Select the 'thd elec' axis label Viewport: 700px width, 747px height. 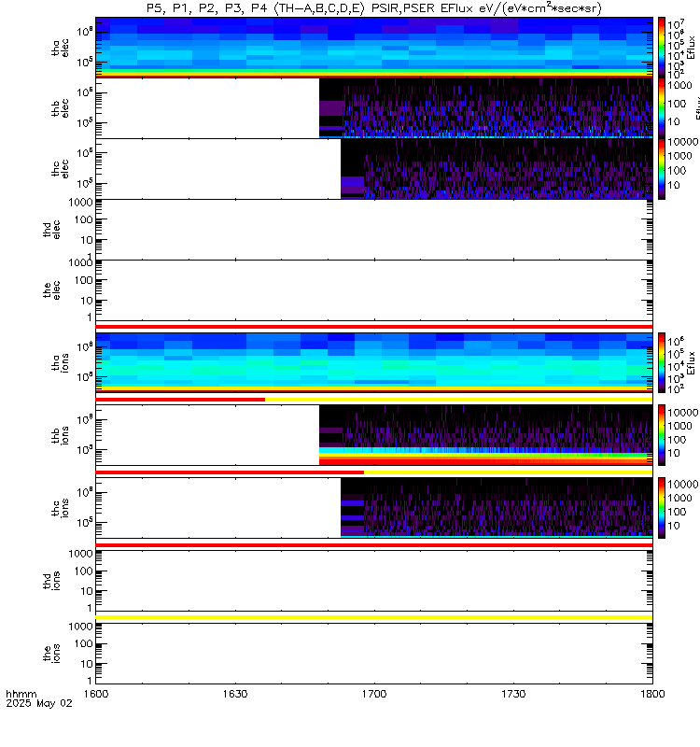pos(51,229)
